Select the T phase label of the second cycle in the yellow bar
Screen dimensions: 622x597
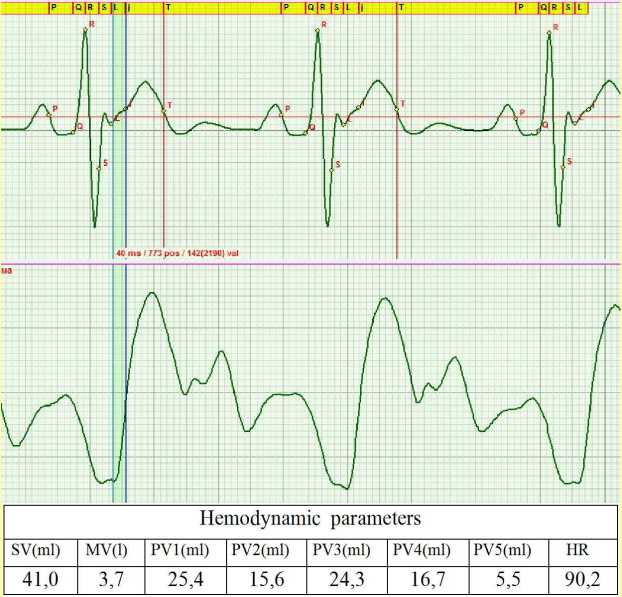pyautogui.click(x=401, y=8)
